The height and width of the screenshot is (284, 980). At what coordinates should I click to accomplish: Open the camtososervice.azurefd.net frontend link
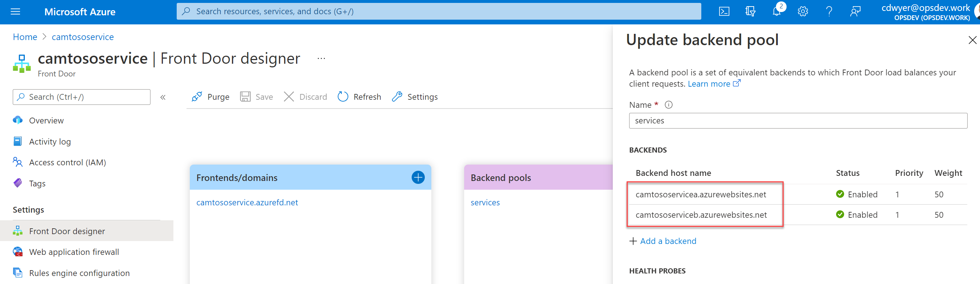[x=247, y=202]
